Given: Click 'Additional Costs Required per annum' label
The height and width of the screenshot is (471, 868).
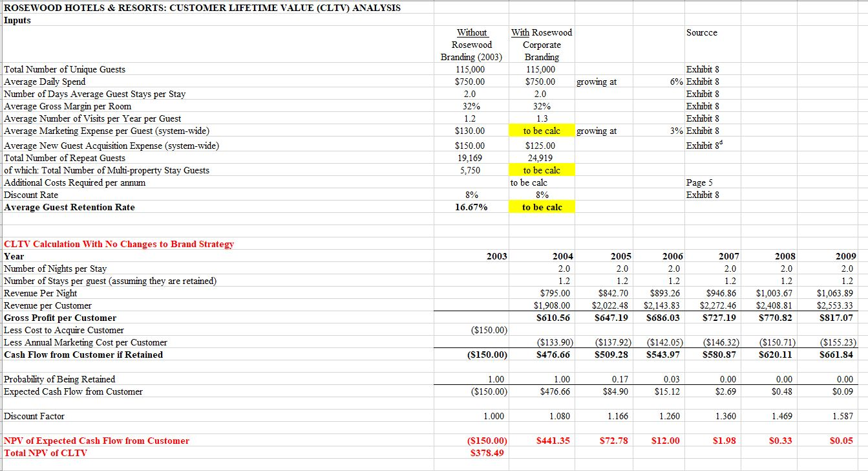Looking at the screenshot, I should (75, 182).
